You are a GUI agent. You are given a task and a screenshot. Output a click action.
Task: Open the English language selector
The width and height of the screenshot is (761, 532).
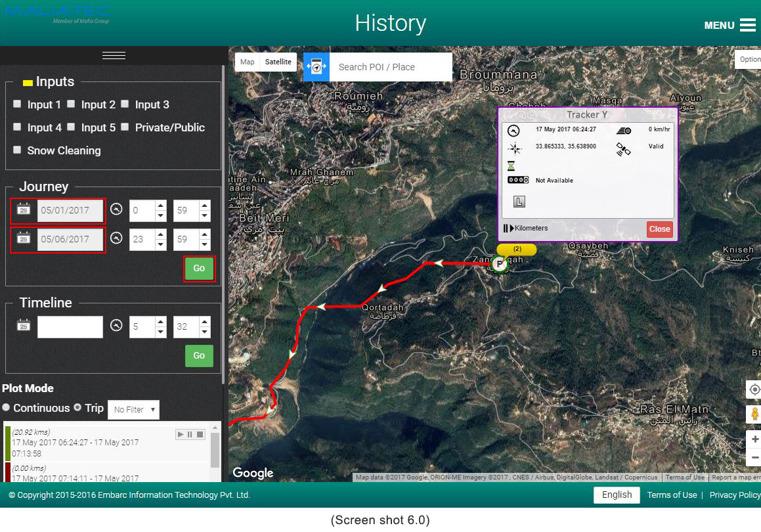tap(617, 495)
